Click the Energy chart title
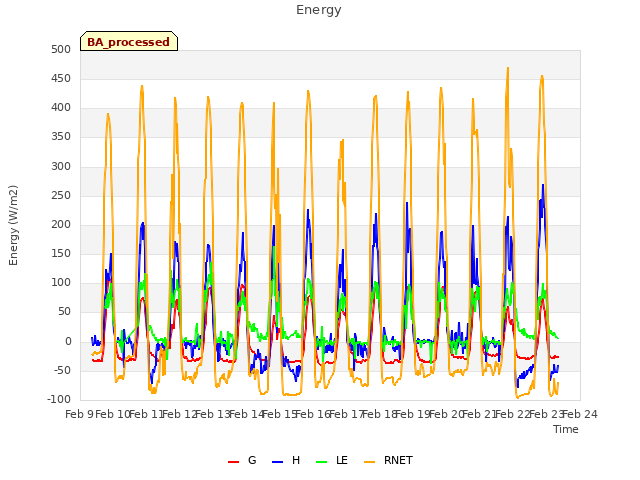 pyautogui.click(x=319, y=10)
